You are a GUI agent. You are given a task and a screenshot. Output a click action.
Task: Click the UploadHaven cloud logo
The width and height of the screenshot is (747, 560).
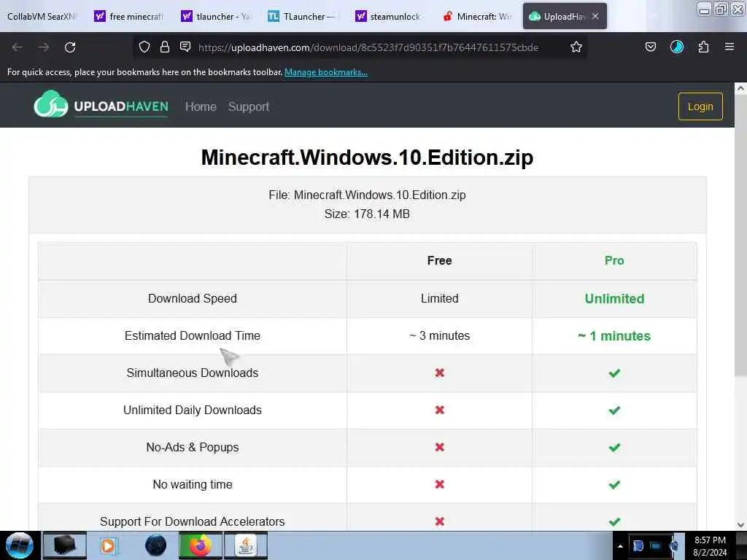point(51,104)
